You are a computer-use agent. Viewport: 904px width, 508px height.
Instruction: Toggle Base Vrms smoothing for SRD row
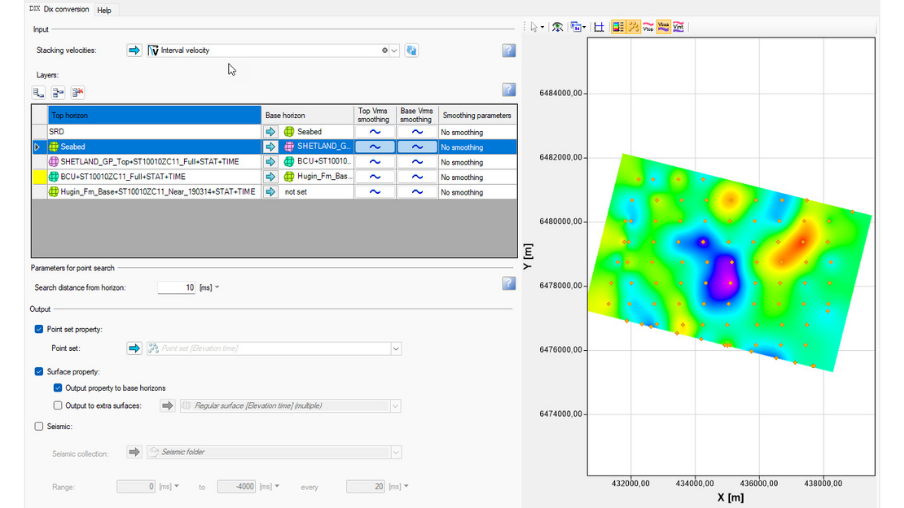pos(417,132)
